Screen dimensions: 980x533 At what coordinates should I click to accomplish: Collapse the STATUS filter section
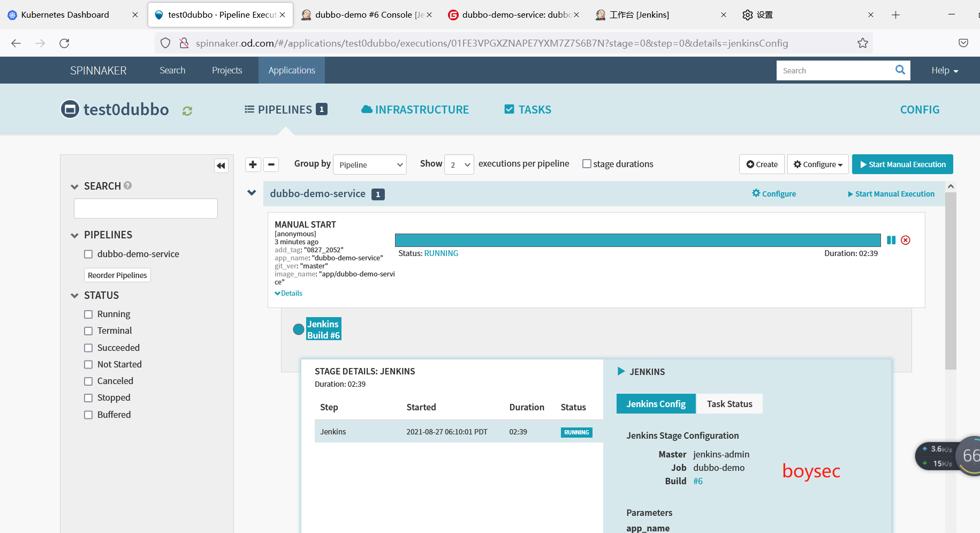[74, 296]
